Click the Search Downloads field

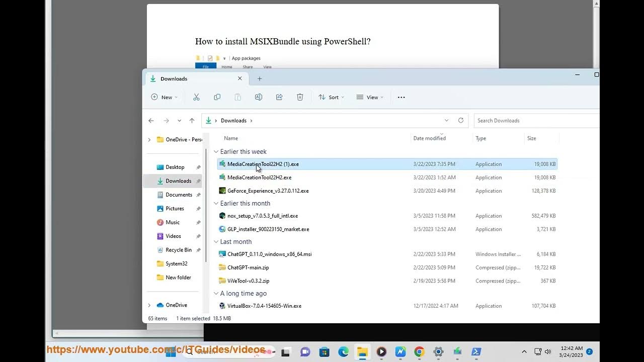[x=536, y=121]
